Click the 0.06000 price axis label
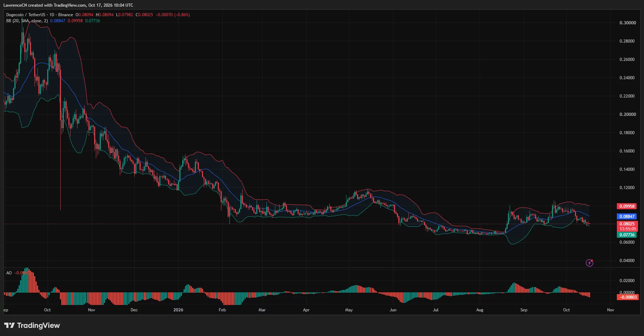Viewport: 644px width, 336px height. pyautogui.click(x=627, y=242)
